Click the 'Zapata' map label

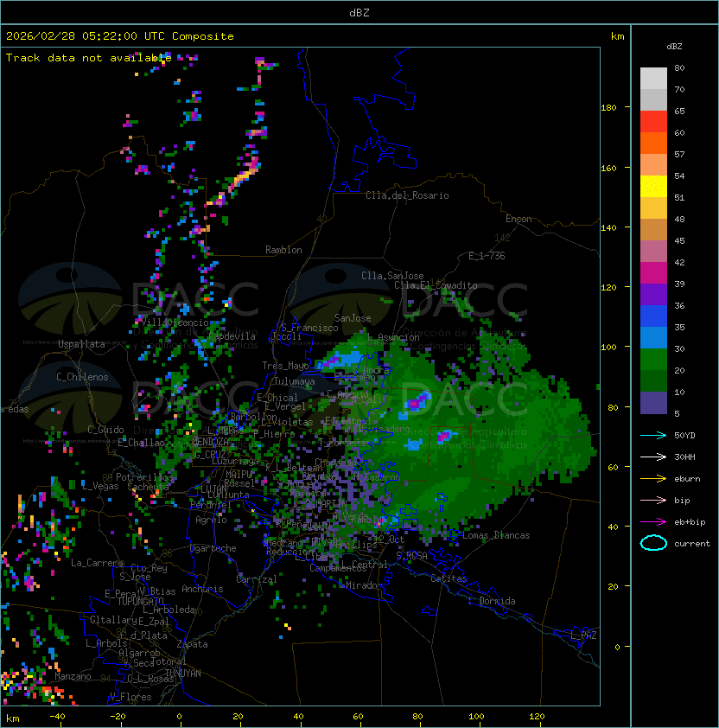[x=192, y=644]
